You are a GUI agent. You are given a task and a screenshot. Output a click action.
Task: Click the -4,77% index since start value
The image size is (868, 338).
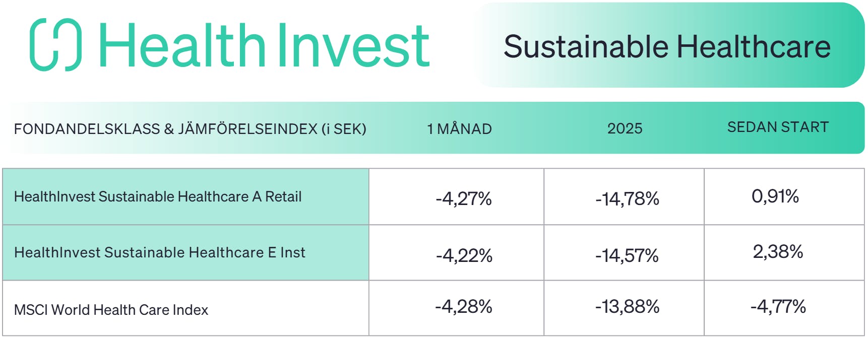coord(778,306)
